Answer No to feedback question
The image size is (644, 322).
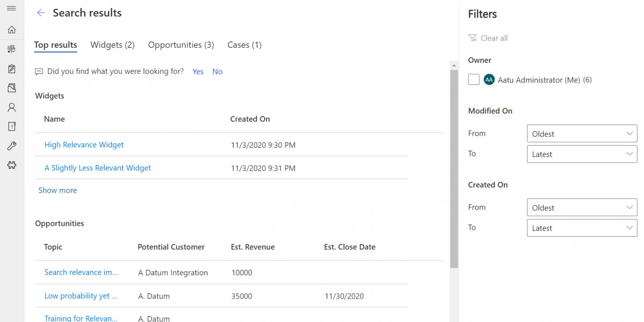[217, 72]
